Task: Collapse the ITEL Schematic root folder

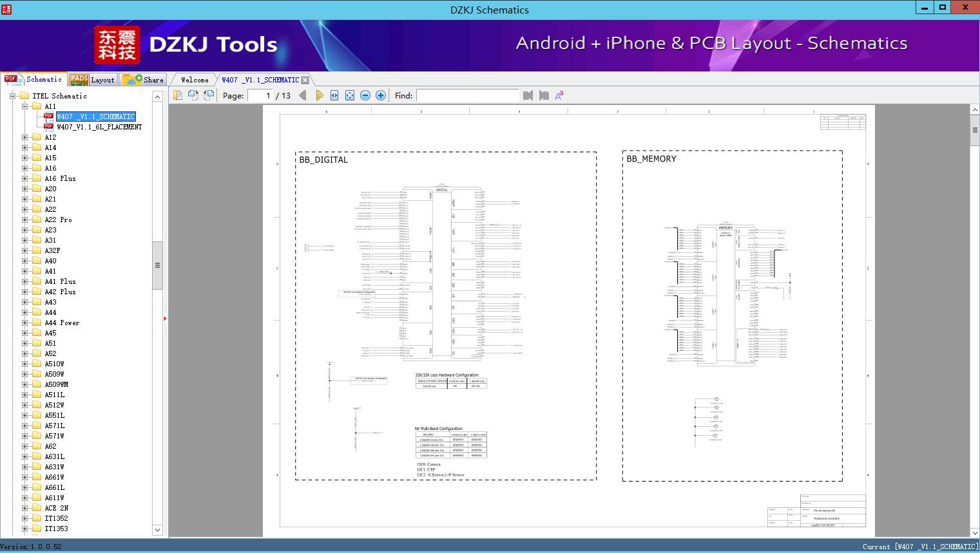Action: (12, 95)
